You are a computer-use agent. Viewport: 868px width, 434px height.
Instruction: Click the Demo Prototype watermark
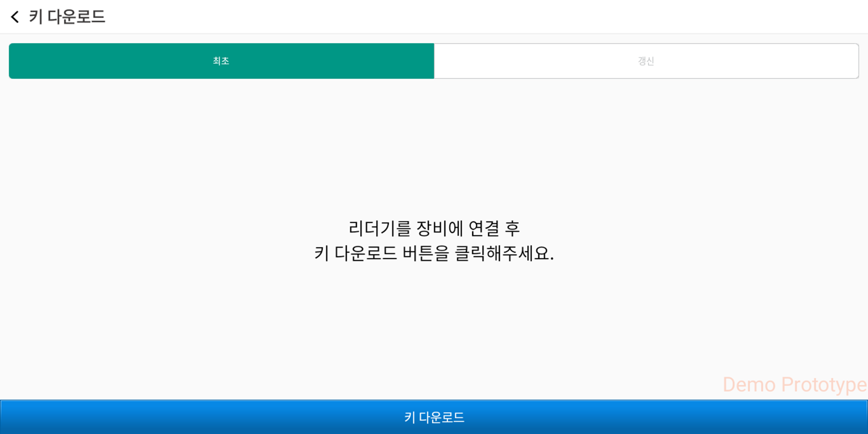(x=794, y=384)
